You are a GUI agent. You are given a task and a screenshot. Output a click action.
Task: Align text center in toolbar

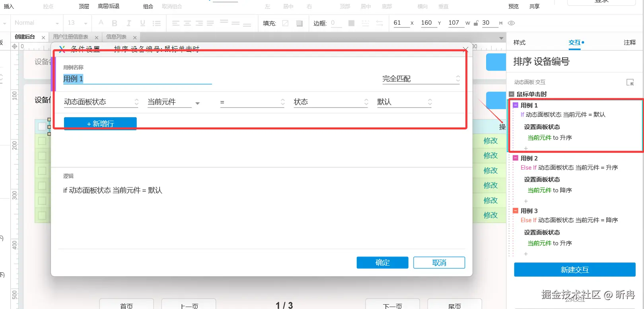187,23
